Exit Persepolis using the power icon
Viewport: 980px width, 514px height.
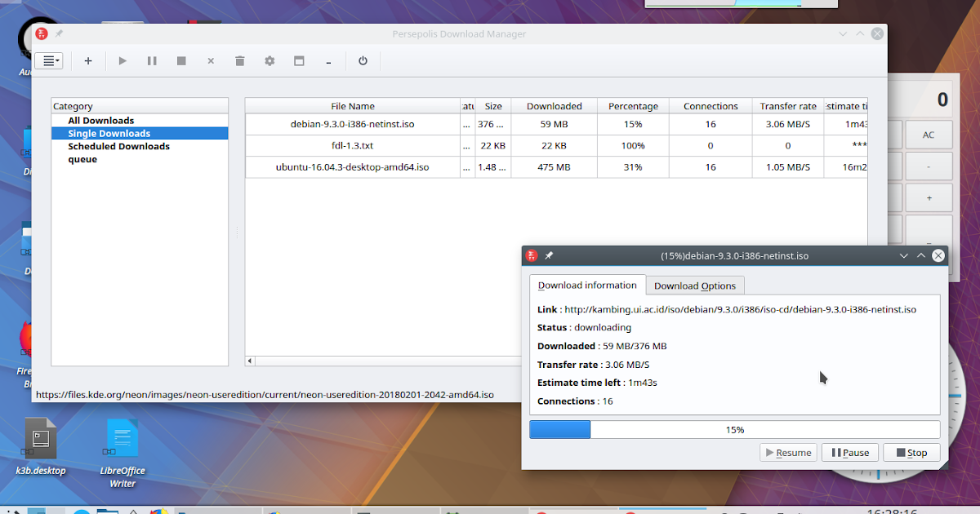pos(363,60)
